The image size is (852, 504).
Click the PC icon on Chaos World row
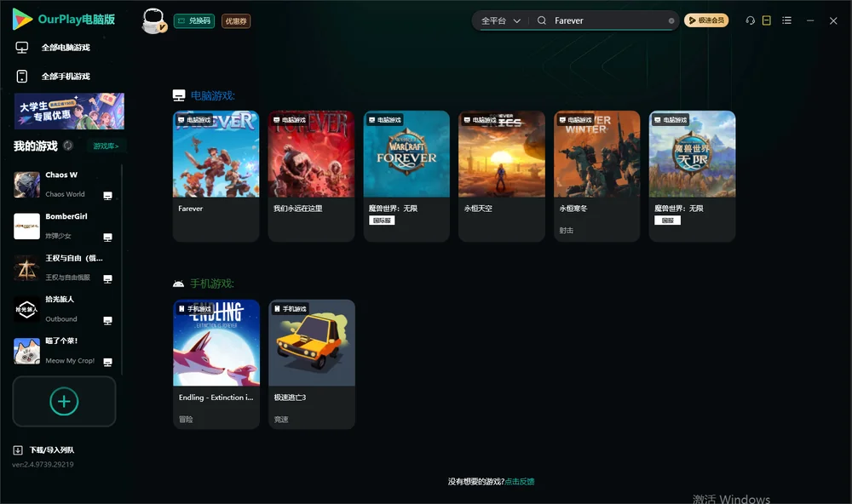107,196
